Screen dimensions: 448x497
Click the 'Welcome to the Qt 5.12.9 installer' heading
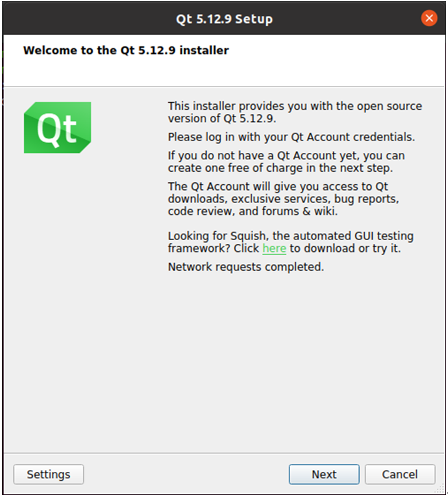click(x=126, y=50)
